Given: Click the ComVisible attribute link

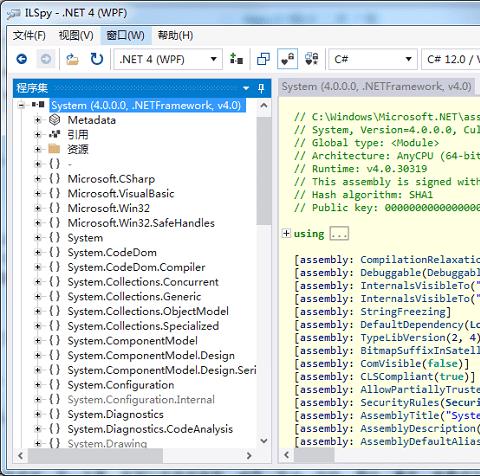Looking at the screenshot, I should (x=390, y=364).
